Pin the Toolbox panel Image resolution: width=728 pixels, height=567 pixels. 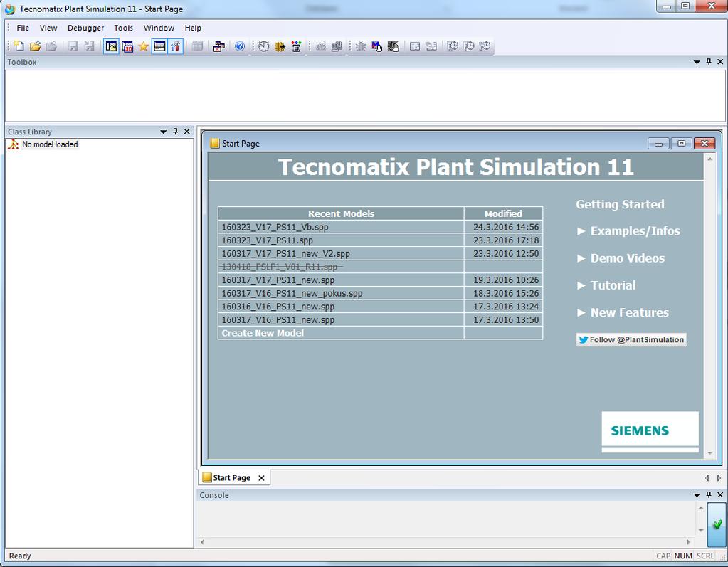coord(709,62)
